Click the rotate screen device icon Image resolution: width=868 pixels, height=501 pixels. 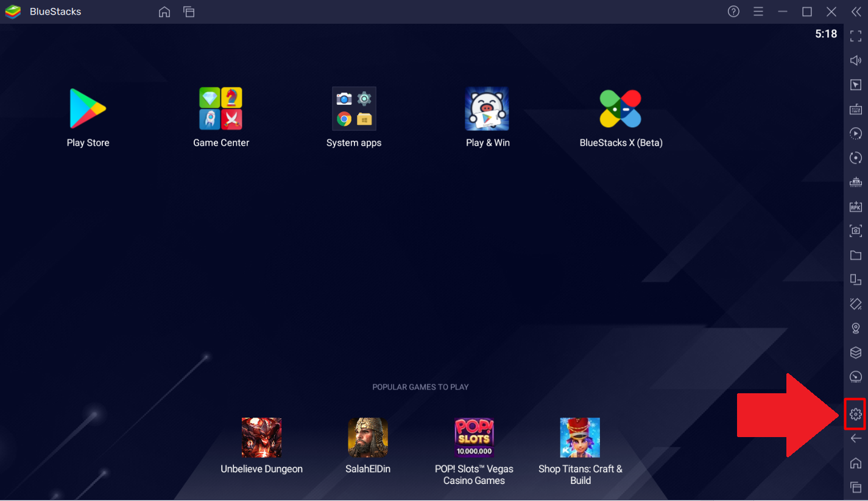tap(856, 279)
